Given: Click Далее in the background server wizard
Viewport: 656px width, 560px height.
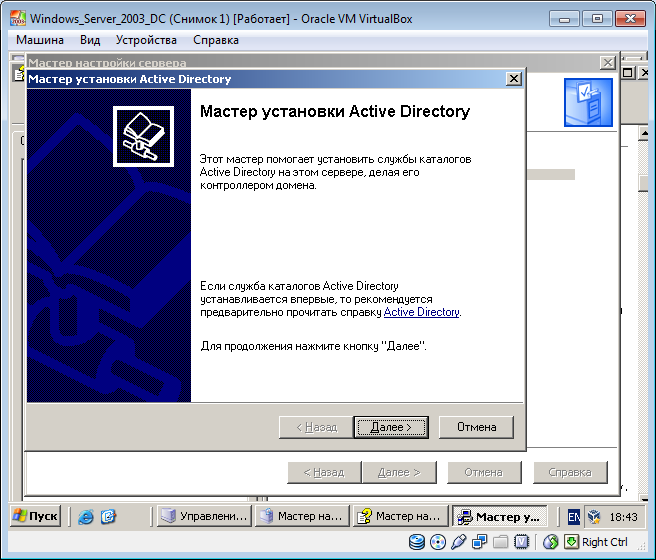Looking at the screenshot, I should pos(399,472).
